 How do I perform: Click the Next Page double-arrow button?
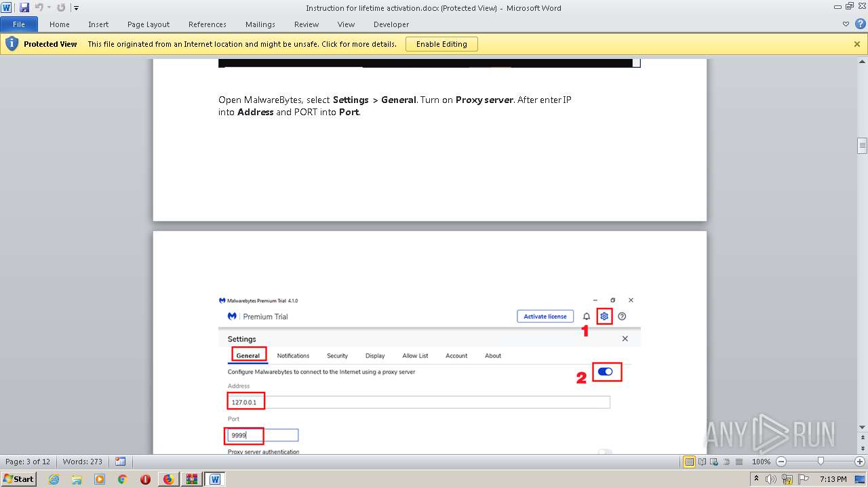[x=862, y=449]
